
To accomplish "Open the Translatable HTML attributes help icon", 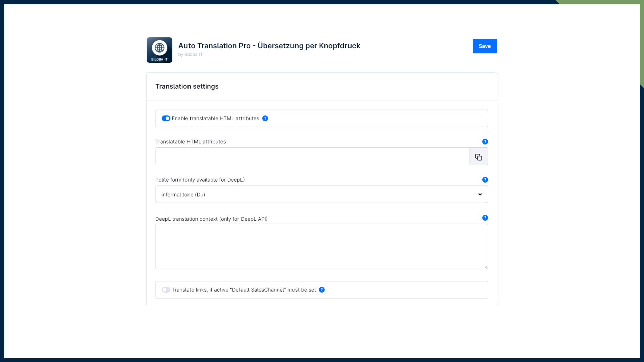I will point(485,141).
